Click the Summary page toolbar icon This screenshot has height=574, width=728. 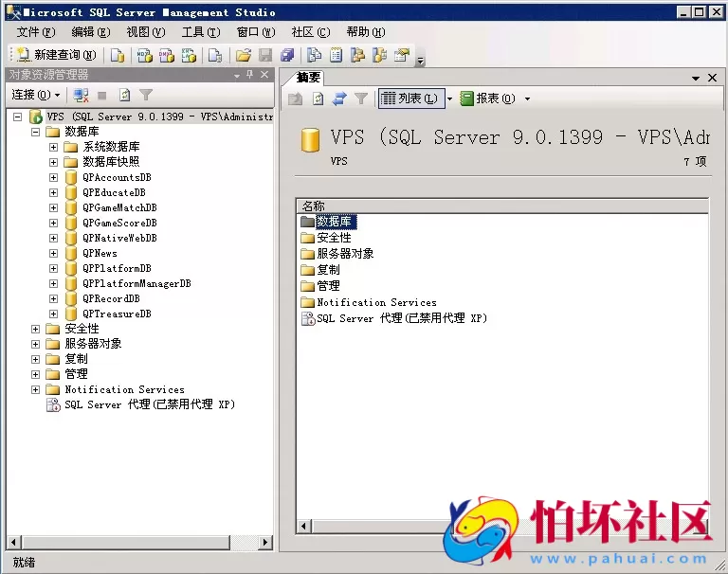click(337, 55)
